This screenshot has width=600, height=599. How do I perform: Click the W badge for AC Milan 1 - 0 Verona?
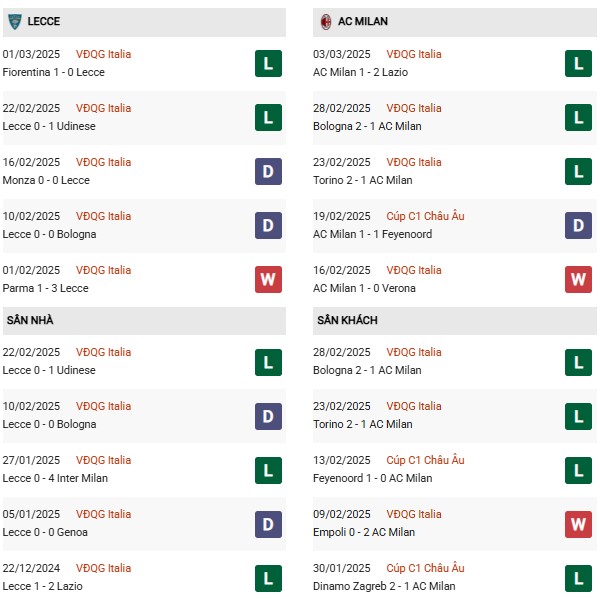tap(578, 279)
